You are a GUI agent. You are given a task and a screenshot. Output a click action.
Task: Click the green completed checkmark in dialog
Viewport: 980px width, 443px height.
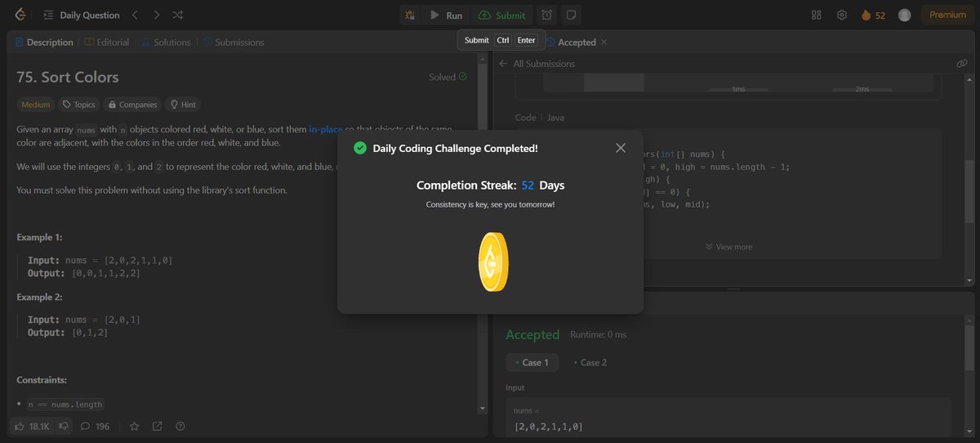359,148
